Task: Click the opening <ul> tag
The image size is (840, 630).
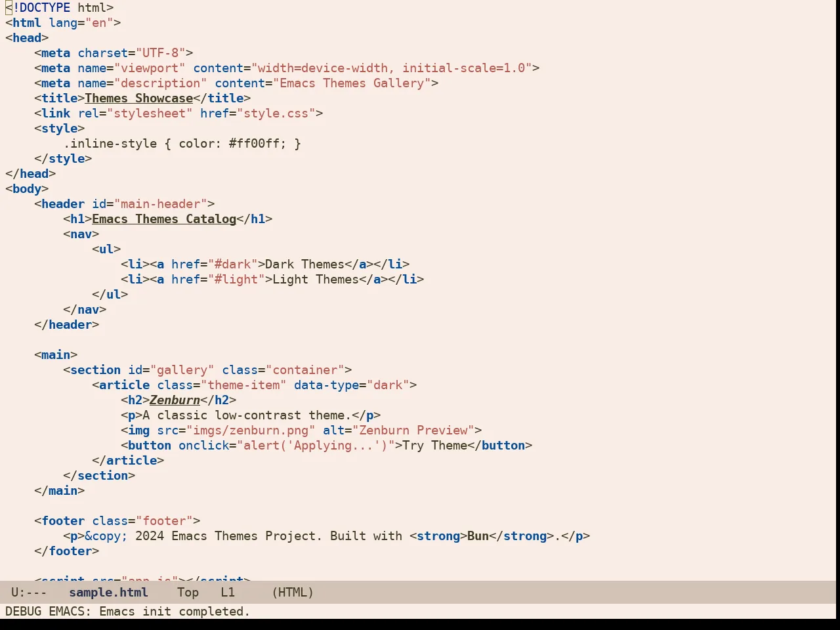Action: click(x=106, y=249)
